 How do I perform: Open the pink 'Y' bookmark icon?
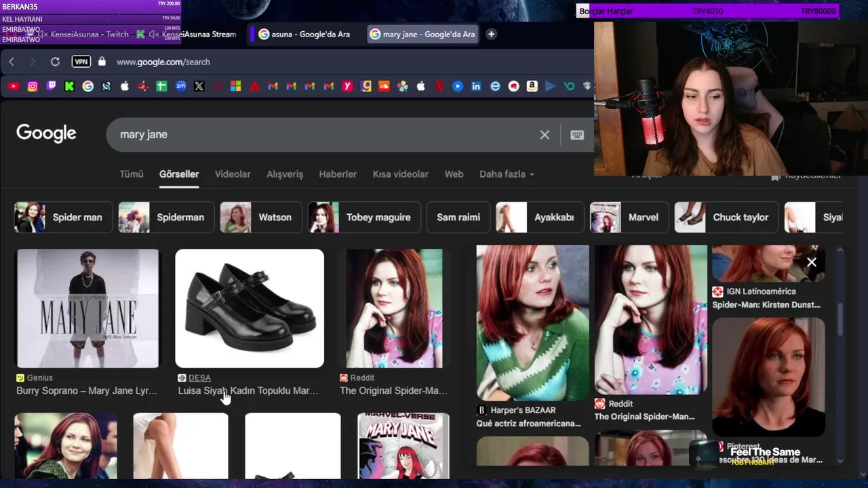(x=347, y=86)
